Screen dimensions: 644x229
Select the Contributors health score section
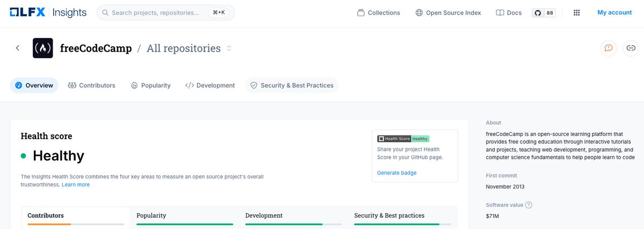[x=76, y=218]
